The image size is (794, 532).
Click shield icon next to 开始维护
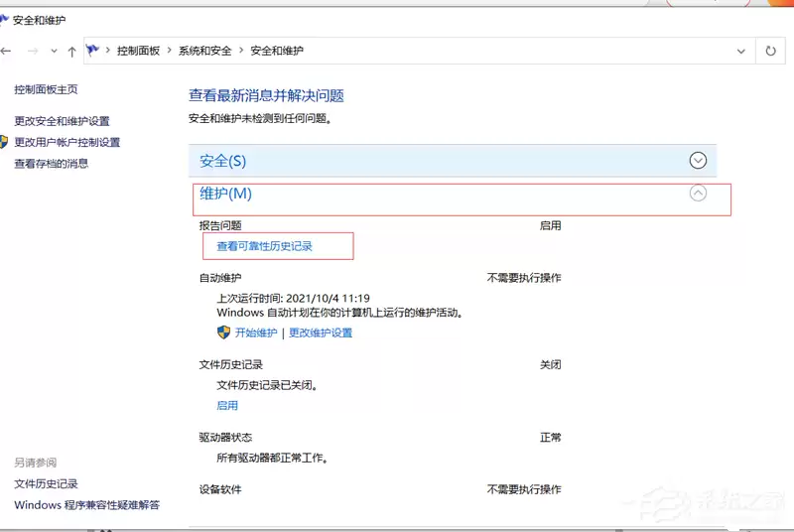223,332
